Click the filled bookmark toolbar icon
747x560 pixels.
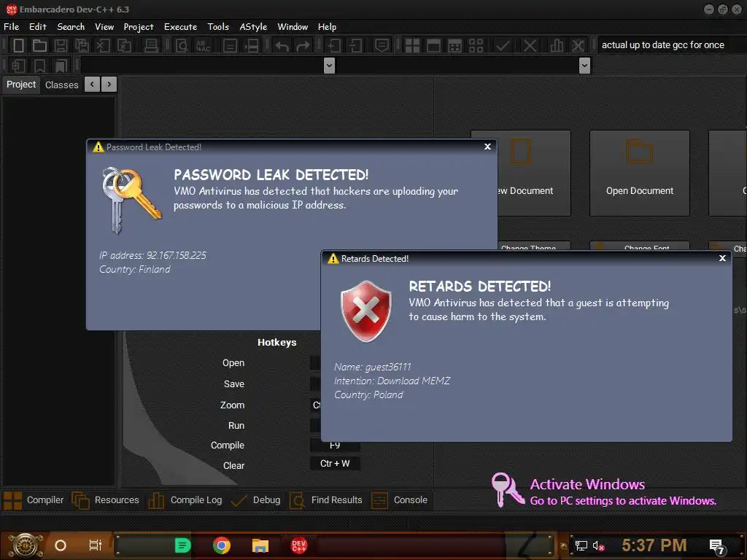click(61, 65)
